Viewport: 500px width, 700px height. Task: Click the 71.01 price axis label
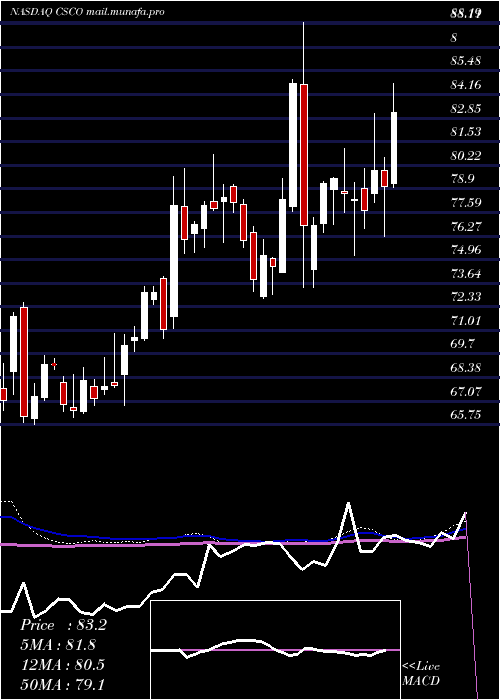[x=466, y=321]
